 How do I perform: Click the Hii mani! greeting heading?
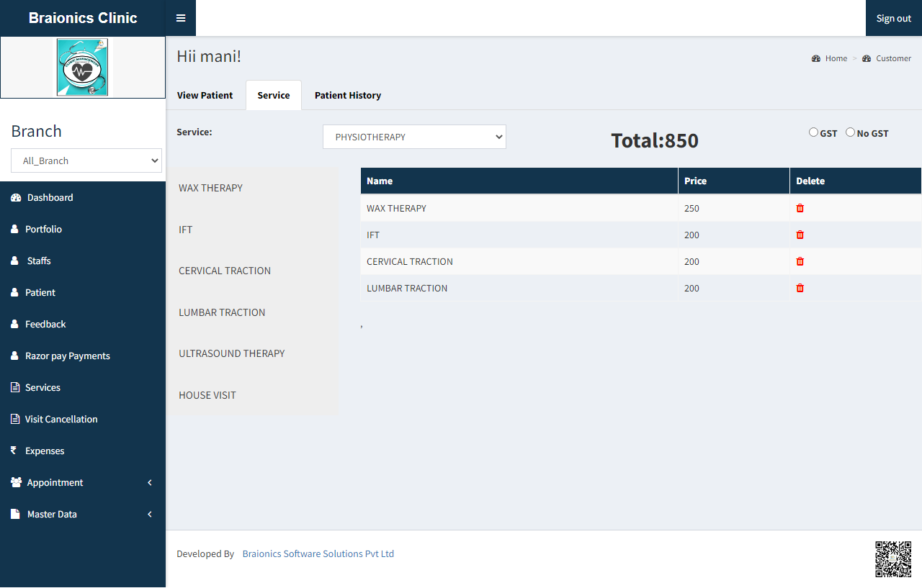pyautogui.click(x=209, y=56)
